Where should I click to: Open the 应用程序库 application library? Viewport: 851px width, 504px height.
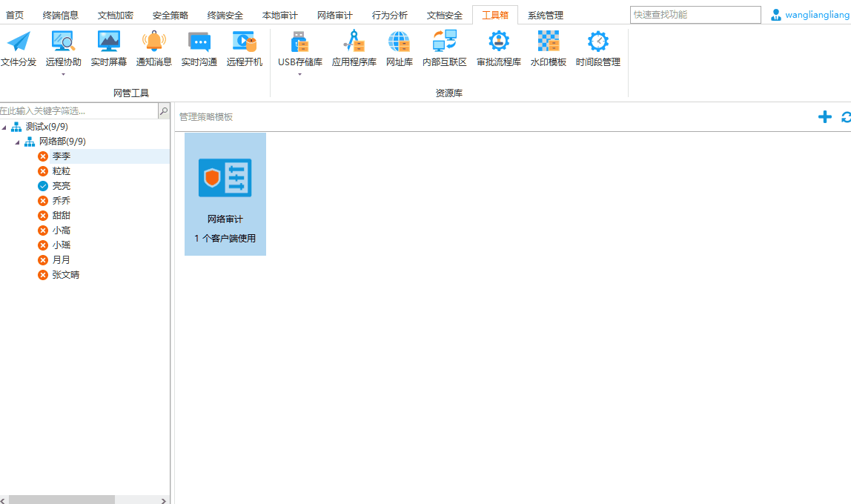pyautogui.click(x=354, y=49)
